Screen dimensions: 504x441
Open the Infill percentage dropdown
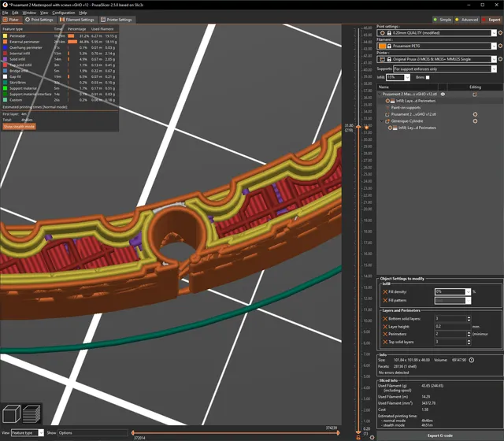click(x=407, y=77)
